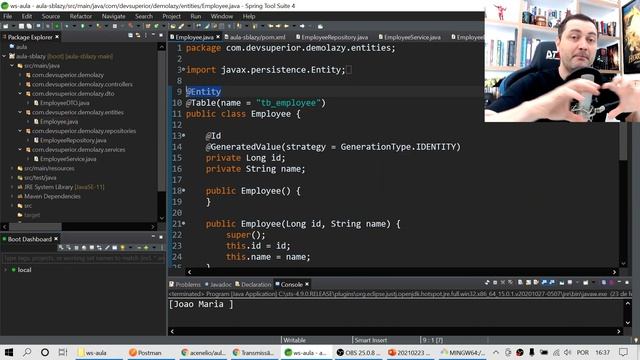Click Open Console icon in Console toolbar
This screenshot has height=360, width=640.
coord(585,282)
